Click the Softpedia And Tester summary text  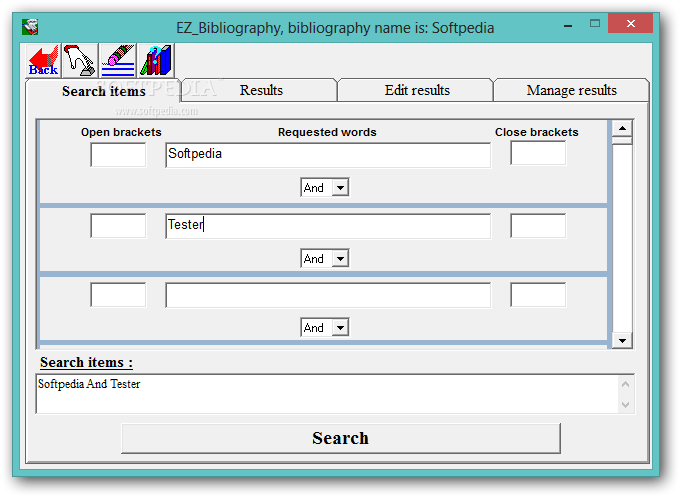click(x=89, y=384)
